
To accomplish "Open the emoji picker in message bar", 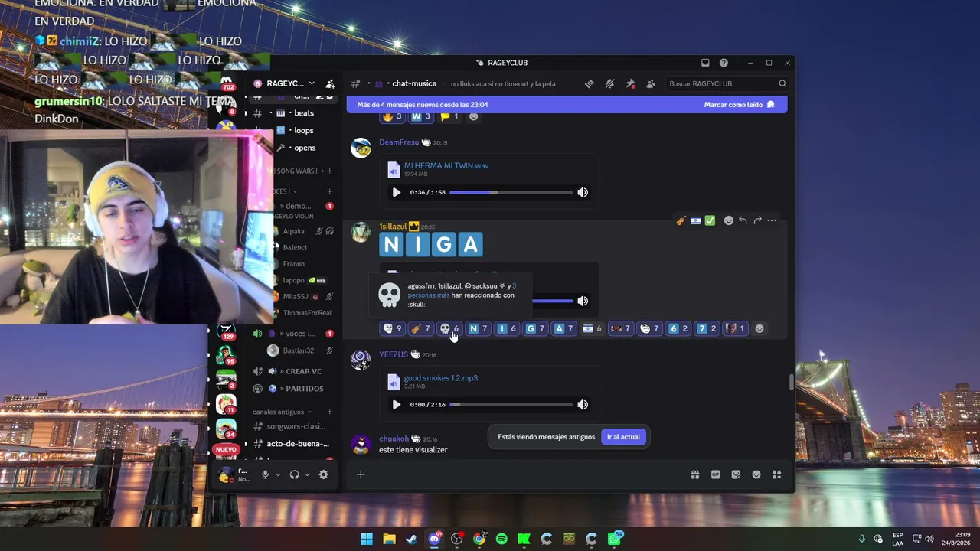I will tap(756, 474).
